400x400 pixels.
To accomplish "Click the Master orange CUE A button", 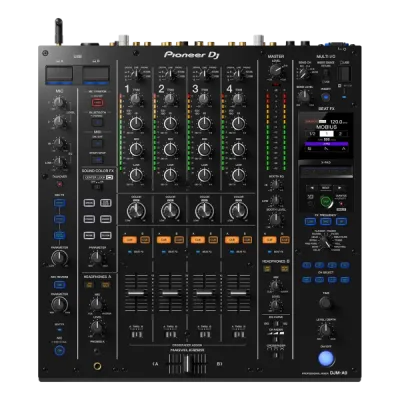I will click(x=269, y=240).
